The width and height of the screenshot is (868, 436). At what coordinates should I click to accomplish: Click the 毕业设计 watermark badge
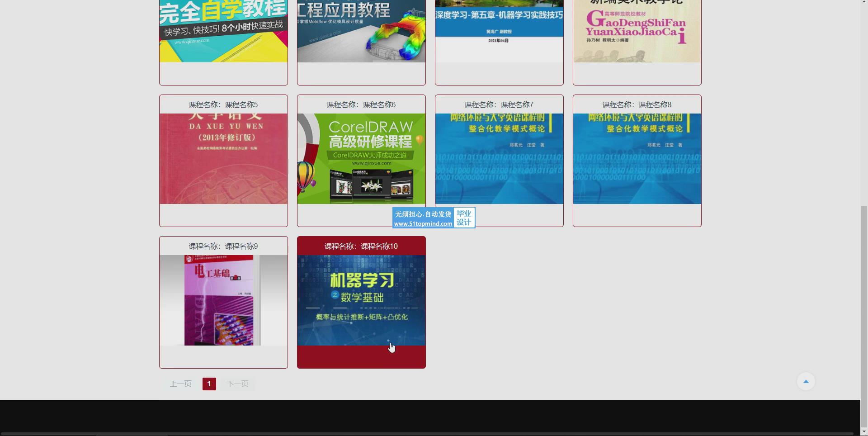tap(464, 218)
